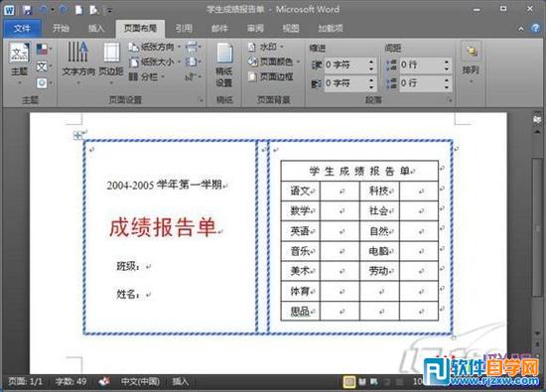
Task: Switch to 引用 references tab
Action: 184,28
